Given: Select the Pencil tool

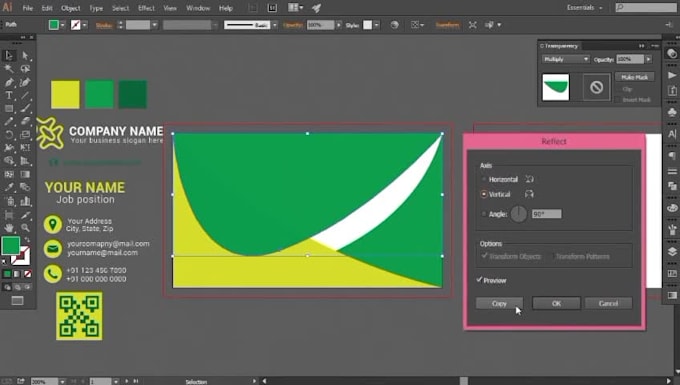Looking at the screenshot, I should pos(9,121).
